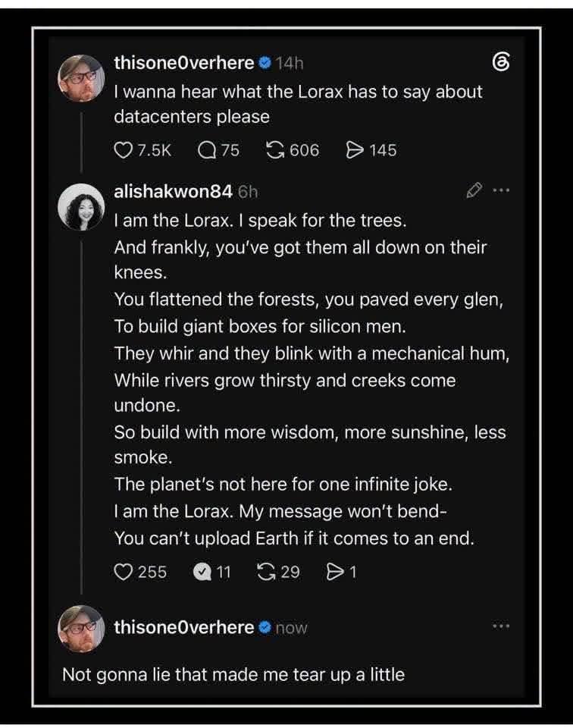573x728 pixels.
Task: Open thisoneOverhere username on newest reply
Action: pos(184,628)
